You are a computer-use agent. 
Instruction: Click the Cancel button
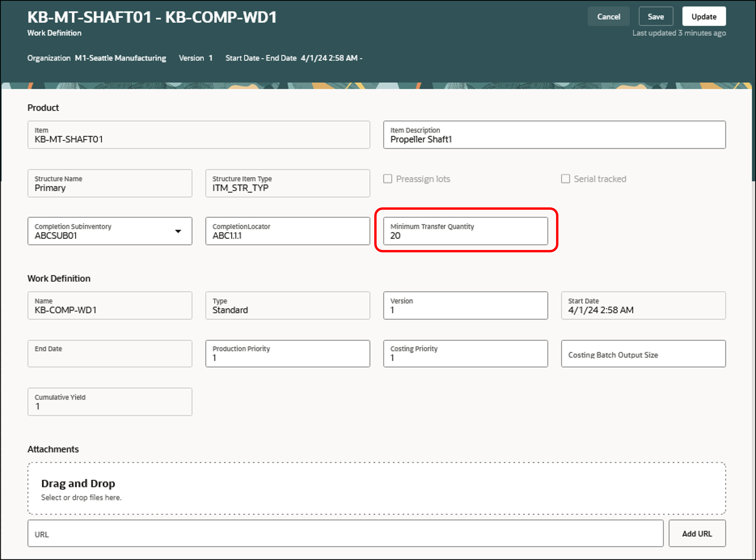[x=608, y=17]
